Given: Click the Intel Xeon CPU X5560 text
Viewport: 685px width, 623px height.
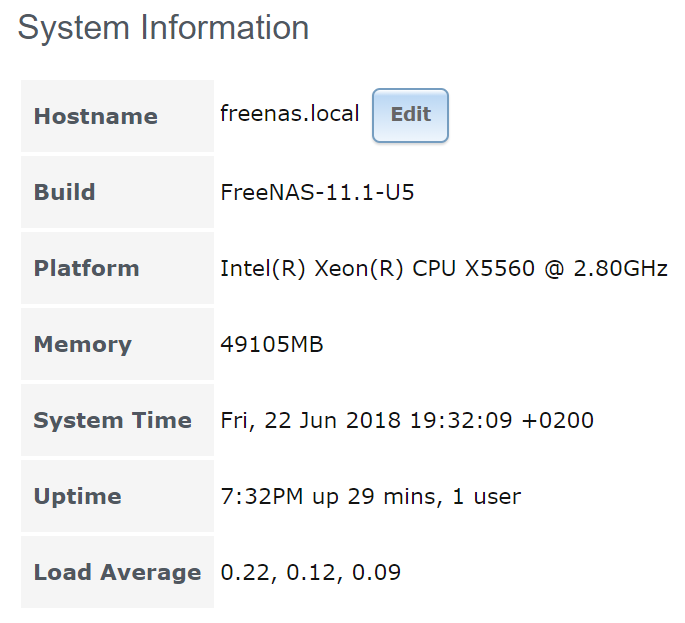Looking at the screenshot, I should pyautogui.click(x=420, y=268).
